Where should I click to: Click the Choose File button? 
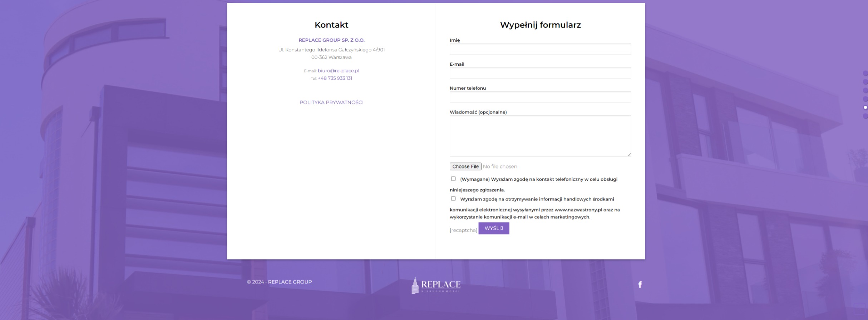[x=465, y=166]
